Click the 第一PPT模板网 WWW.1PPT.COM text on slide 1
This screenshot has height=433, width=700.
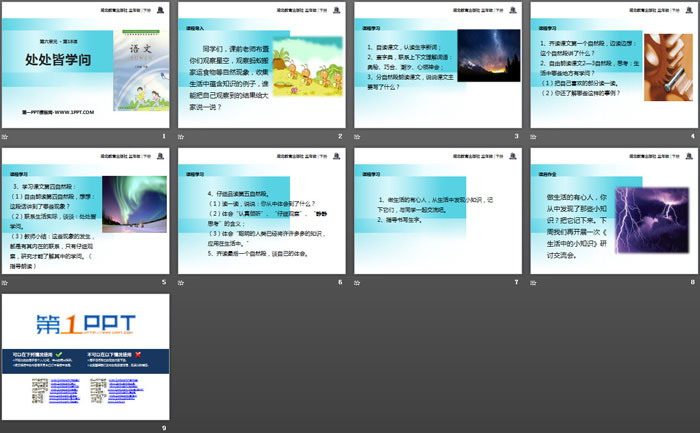(x=58, y=112)
